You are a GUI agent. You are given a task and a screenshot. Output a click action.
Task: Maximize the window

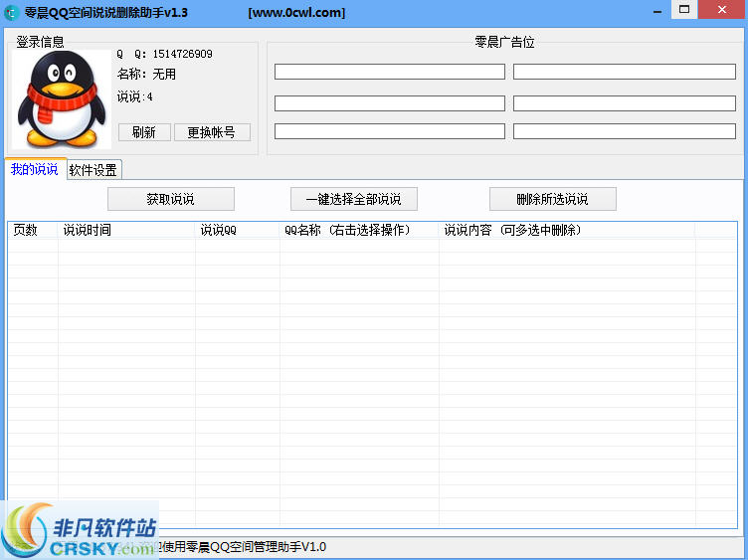click(684, 10)
